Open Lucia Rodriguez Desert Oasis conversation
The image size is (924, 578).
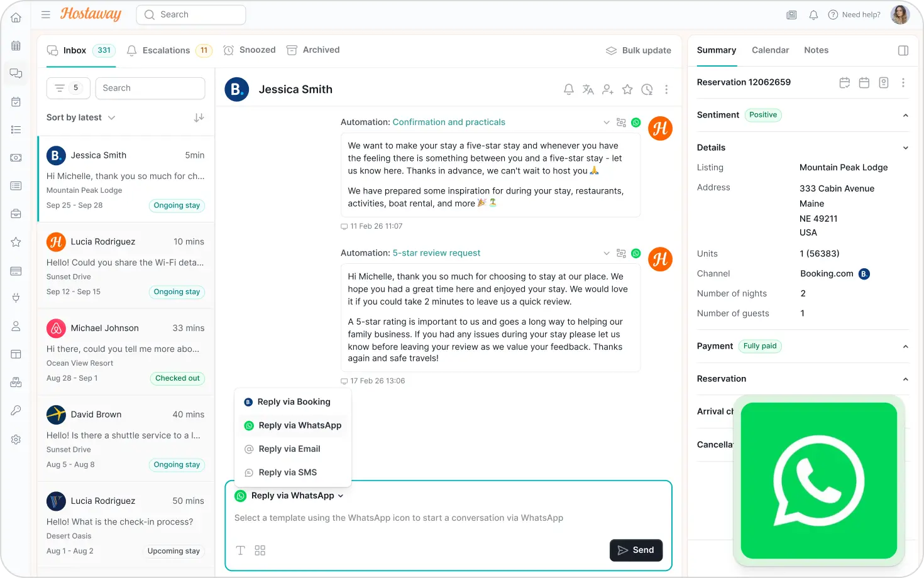126,525
